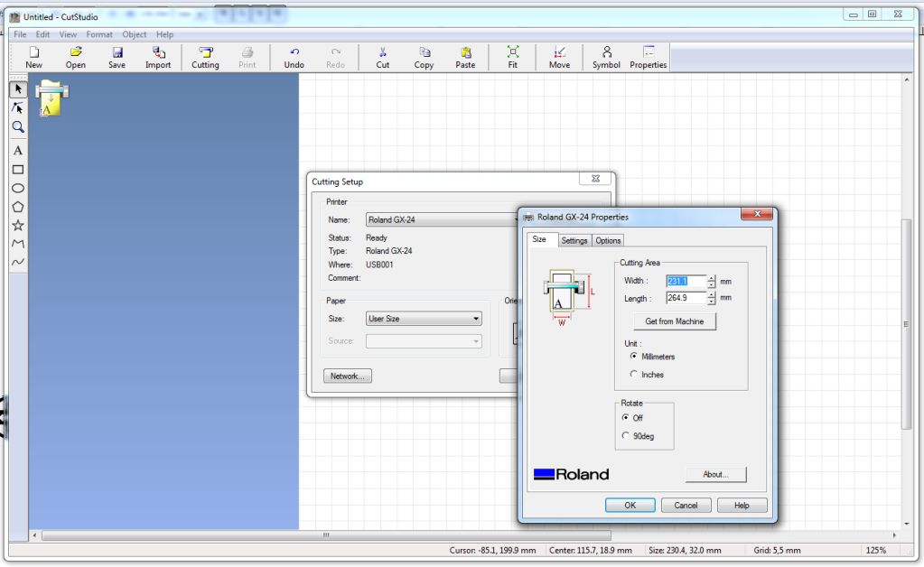This screenshot has width=924, height=567.
Task: Decrease Width with the down spinner
Action: [x=711, y=284]
